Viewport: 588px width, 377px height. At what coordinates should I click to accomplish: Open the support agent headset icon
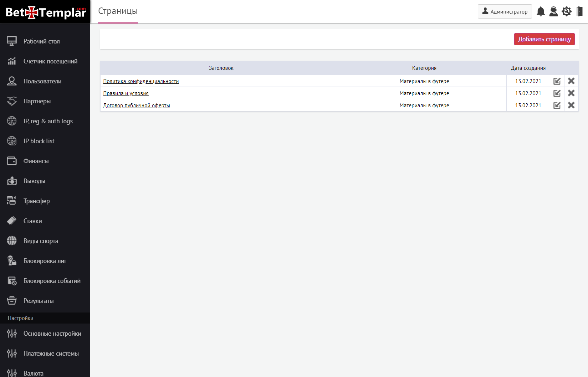[553, 12]
